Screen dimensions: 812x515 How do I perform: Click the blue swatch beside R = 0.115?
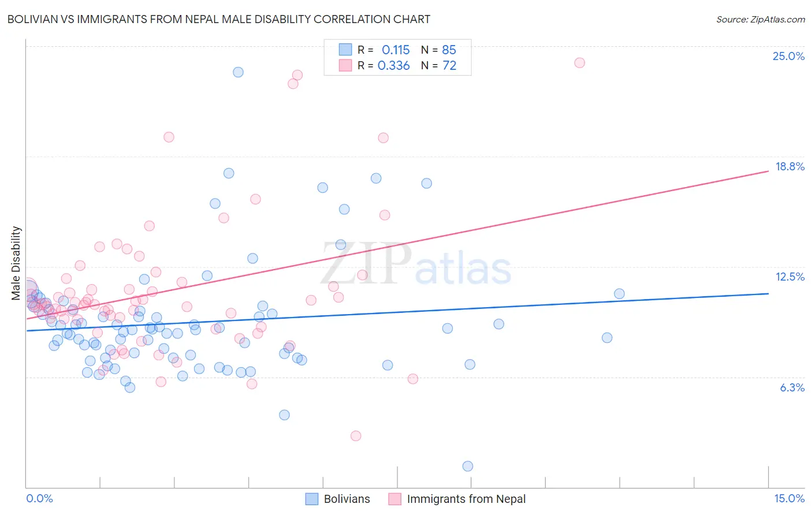tap(345, 50)
